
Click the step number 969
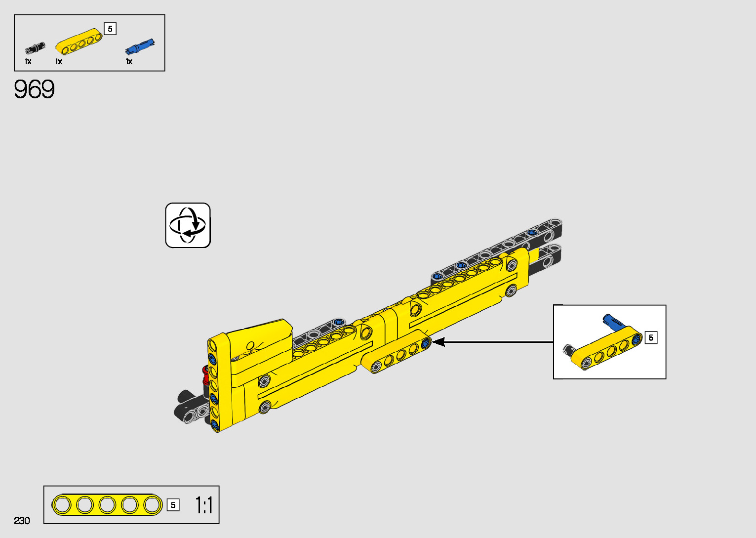point(34,89)
